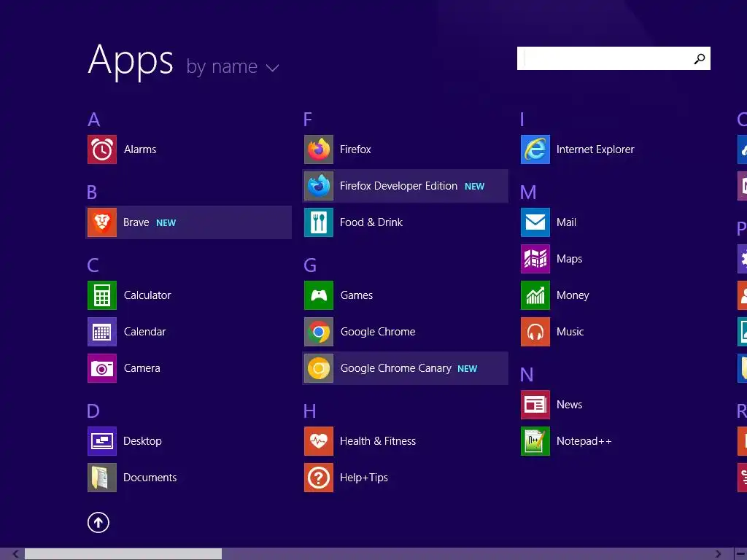Click the 'Calendar' text label
Image resolution: width=747 pixels, height=560 pixels.
(145, 332)
